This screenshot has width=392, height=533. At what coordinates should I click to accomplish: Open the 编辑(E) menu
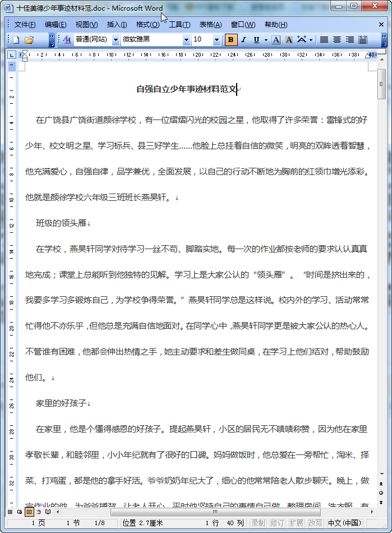click(56, 25)
